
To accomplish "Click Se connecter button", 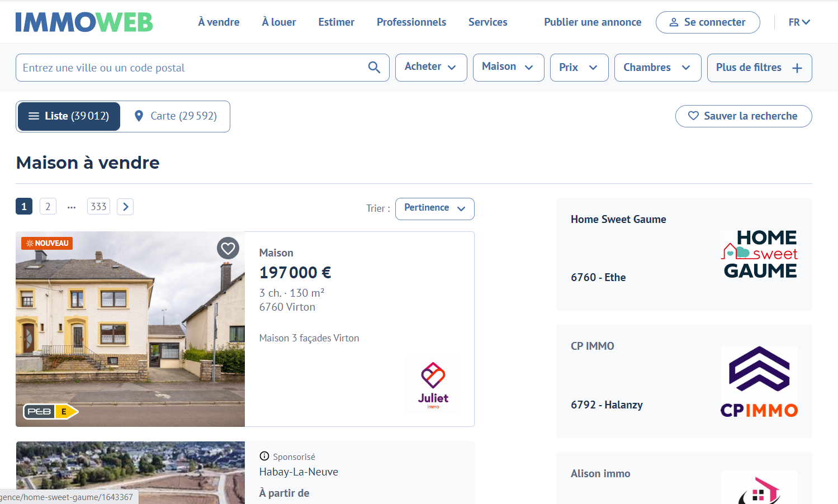I will point(707,22).
